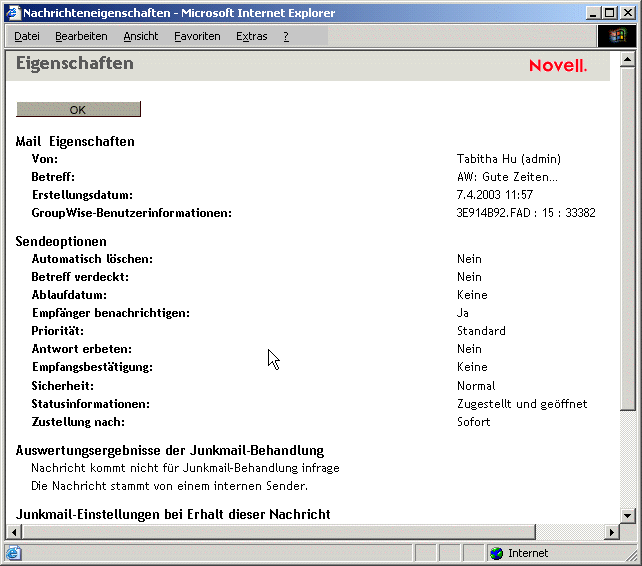Click the Internet zone label in status bar
The image size is (642, 566).
tap(527, 553)
